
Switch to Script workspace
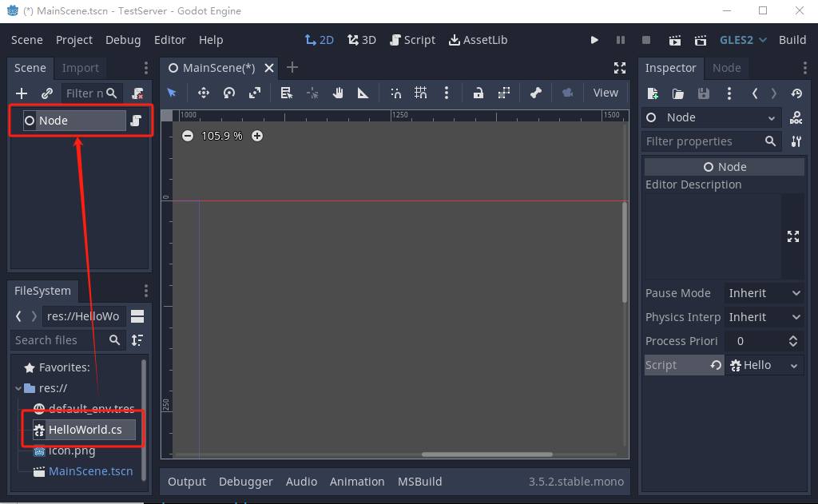[x=412, y=40]
